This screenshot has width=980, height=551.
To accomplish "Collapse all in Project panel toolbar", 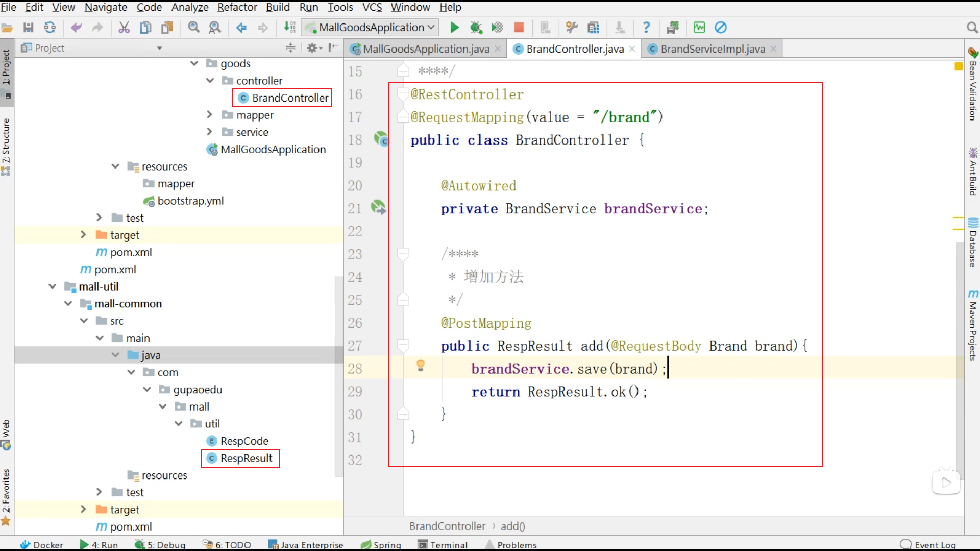I will (290, 48).
